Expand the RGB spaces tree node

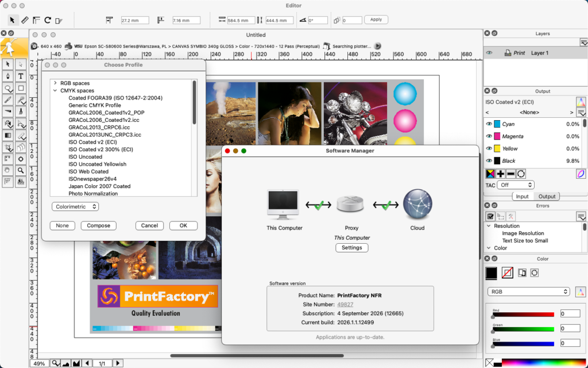coord(55,83)
